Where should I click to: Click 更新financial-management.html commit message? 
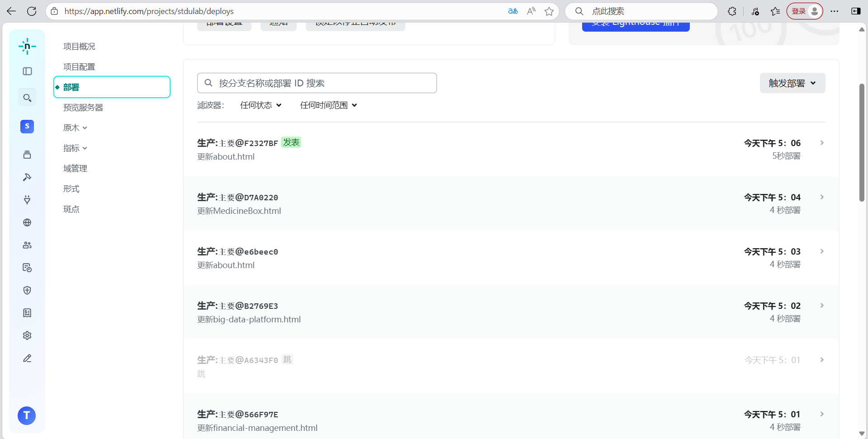[x=257, y=428]
